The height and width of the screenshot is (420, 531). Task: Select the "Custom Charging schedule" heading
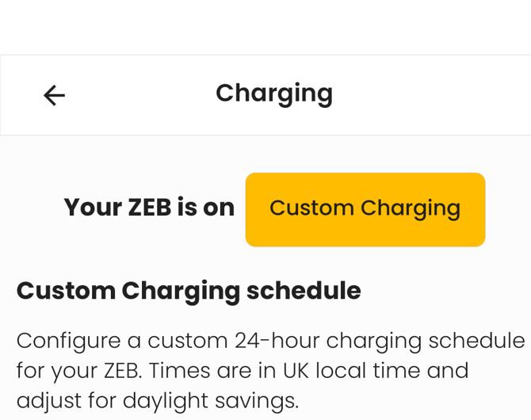[189, 291]
